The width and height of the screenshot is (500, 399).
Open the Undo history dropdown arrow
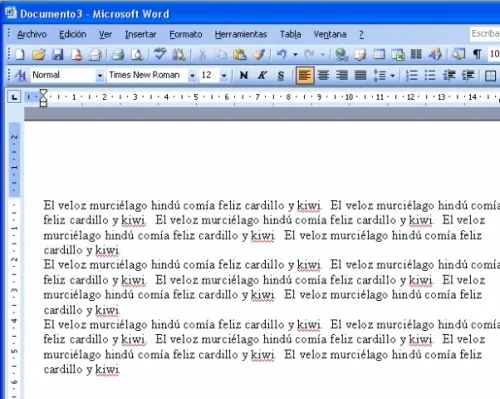[295, 54]
